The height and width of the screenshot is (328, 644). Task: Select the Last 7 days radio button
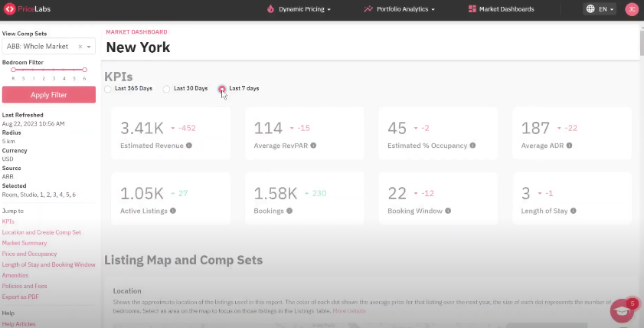point(222,89)
